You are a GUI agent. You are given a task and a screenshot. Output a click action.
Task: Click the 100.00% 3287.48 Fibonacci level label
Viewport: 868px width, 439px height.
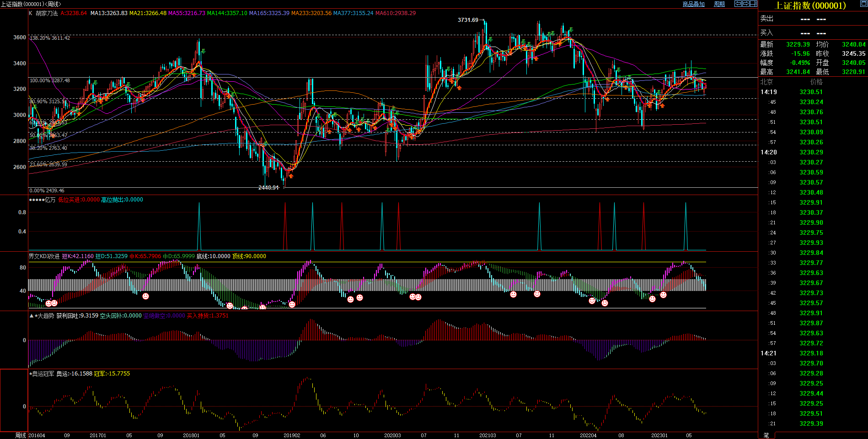tap(50, 80)
